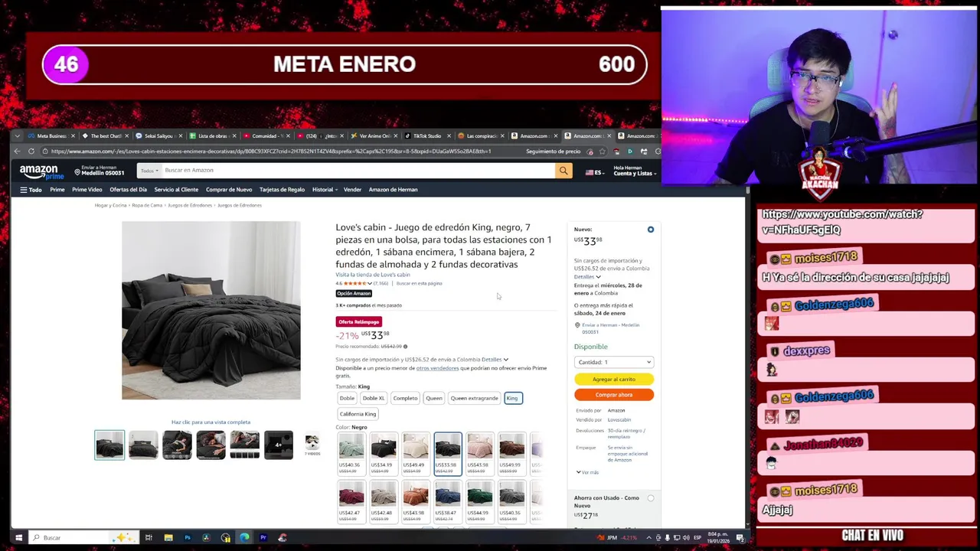Select the pink color swatch US$43.98
Screen dimensions: 980x551
(480, 454)
